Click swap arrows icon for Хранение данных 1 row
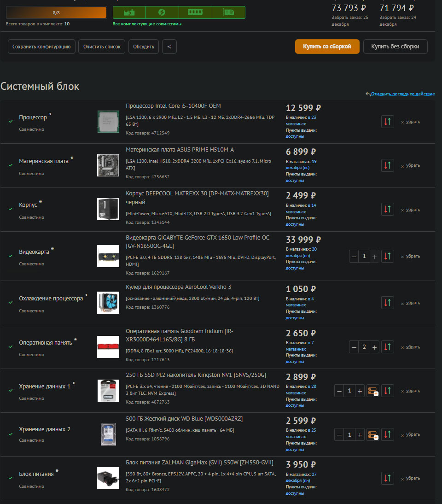Image resolution: width=442 pixels, height=504 pixels. coord(387,391)
